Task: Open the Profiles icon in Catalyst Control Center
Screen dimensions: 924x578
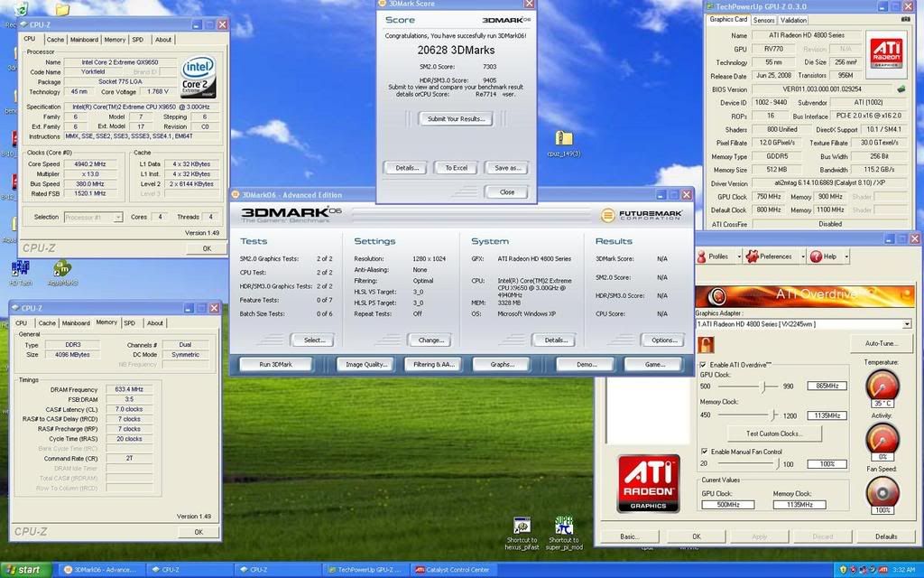Action: pyautogui.click(x=701, y=256)
